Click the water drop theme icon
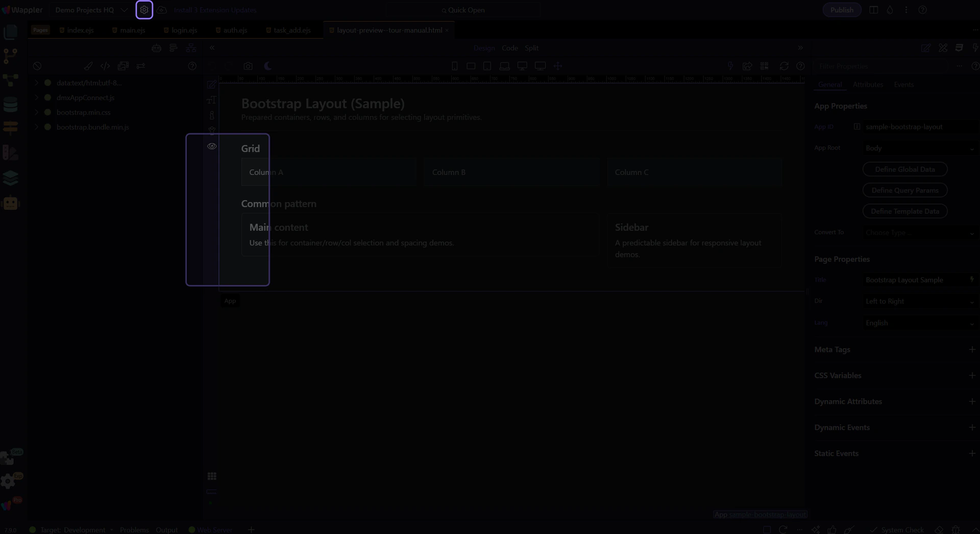The height and width of the screenshot is (534, 980). pyautogui.click(x=890, y=10)
